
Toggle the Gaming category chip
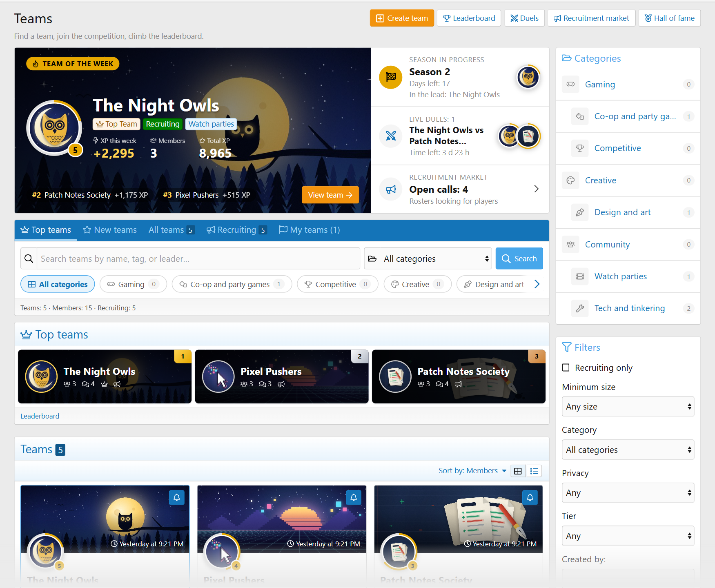(x=133, y=284)
